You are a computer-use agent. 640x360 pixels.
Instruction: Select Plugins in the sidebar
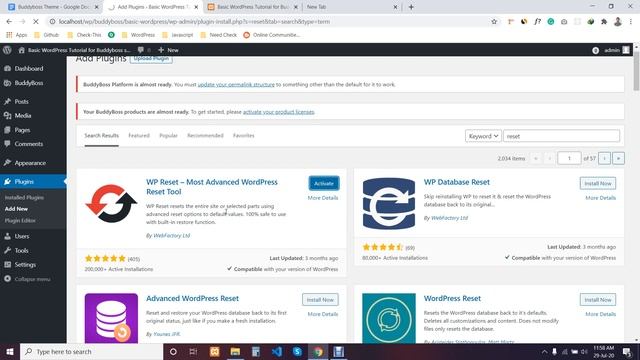(x=24, y=182)
